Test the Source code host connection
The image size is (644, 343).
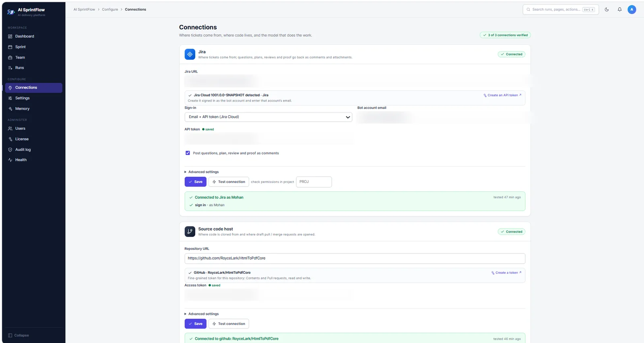tap(229, 324)
